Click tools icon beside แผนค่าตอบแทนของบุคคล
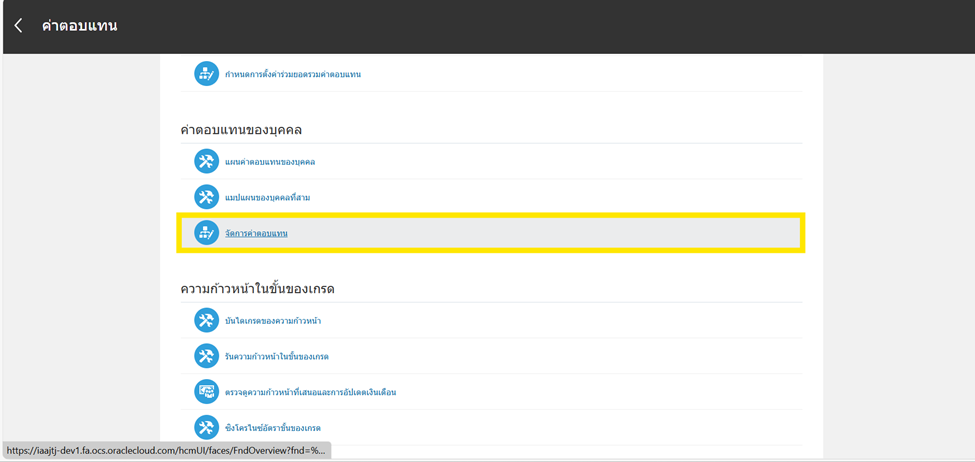This screenshot has width=975, height=462. (x=206, y=161)
